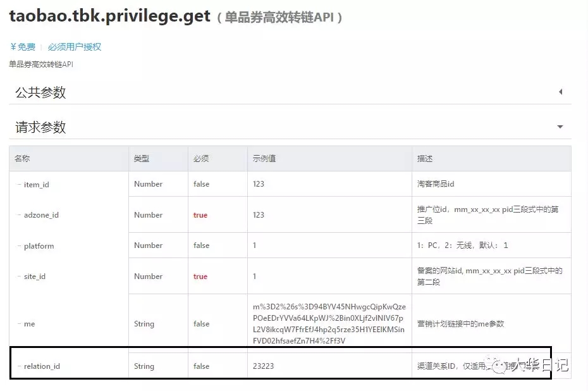Click the Number type in the platform row

[148, 245]
